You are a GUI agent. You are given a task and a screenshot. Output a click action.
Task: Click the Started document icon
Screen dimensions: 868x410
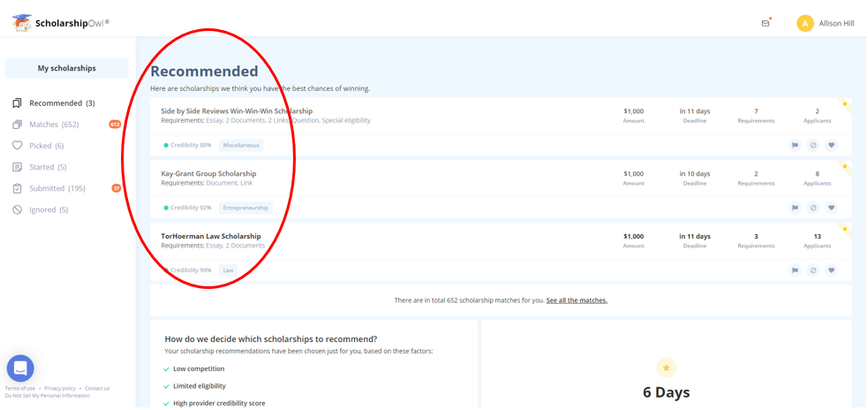[x=17, y=167]
